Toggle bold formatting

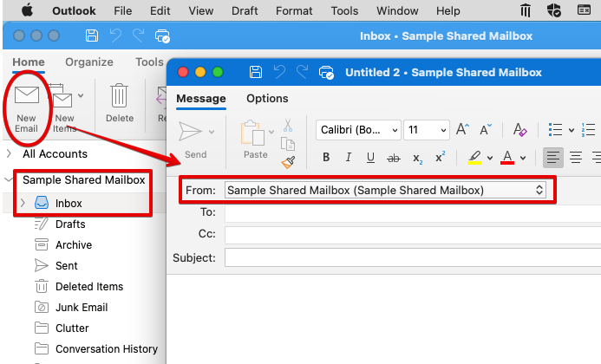pyautogui.click(x=326, y=158)
